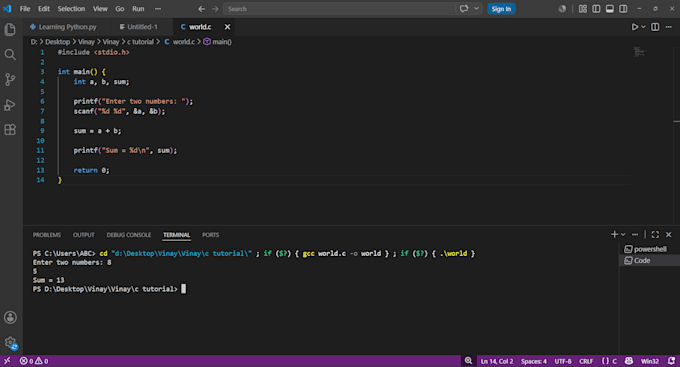The height and width of the screenshot is (367, 680).
Task: Maximize the terminal panel size
Action: click(655, 234)
